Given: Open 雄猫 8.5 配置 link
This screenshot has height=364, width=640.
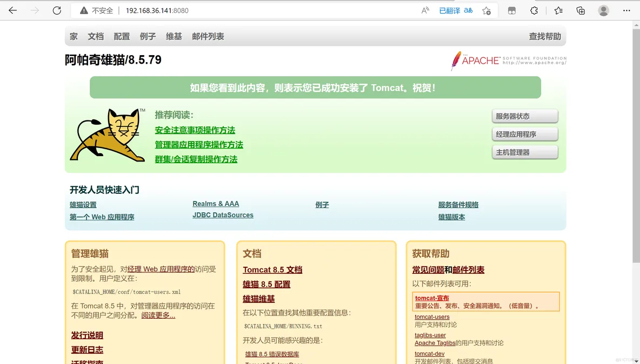Looking at the screenshot, I should point(266,284).
